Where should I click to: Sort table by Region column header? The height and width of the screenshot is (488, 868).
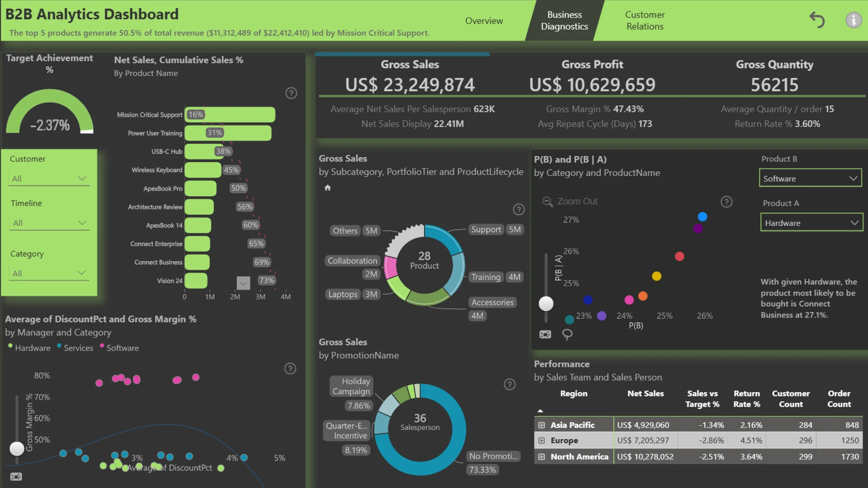coord(574,394)
